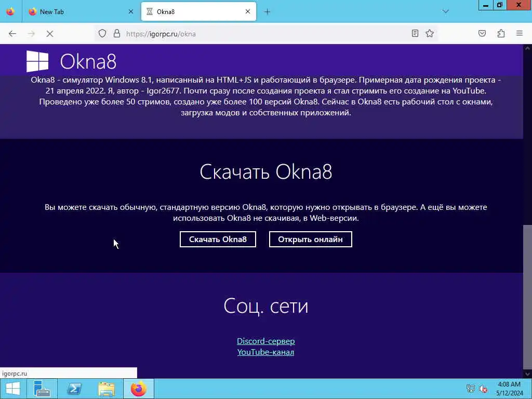The width and height of the screenshot is (532, 399).
Task: Open the muted volume tray icon
Action: pyautogui.click(x=483, y=389)
